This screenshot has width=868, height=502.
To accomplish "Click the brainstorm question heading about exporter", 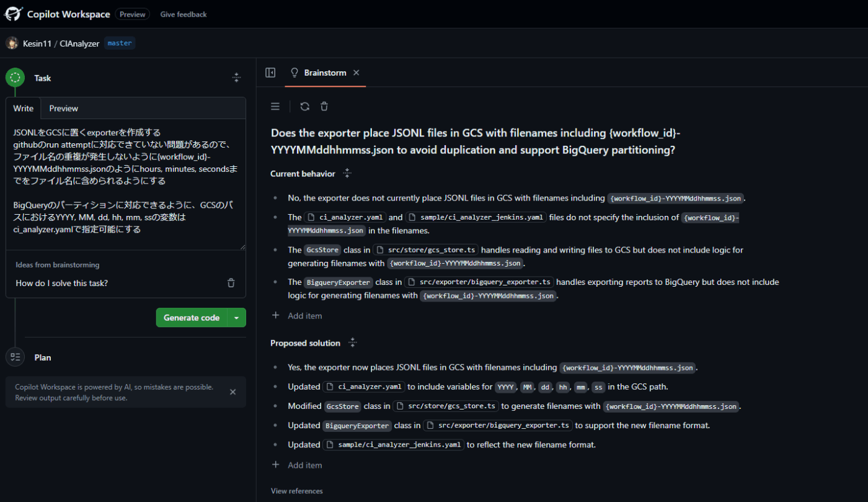I will pyautogui.click(x=476, y=141).
